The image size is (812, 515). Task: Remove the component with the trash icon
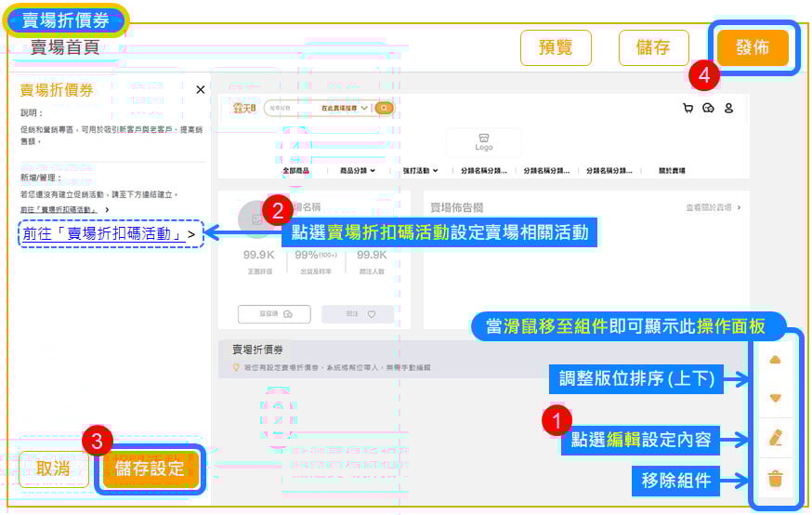(x=776, y=480)
